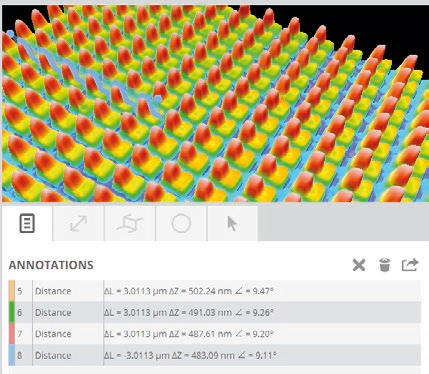Click the orange color swatch for row 5
The width and height of the screenshot is (429, 374).
coord(12,291)
